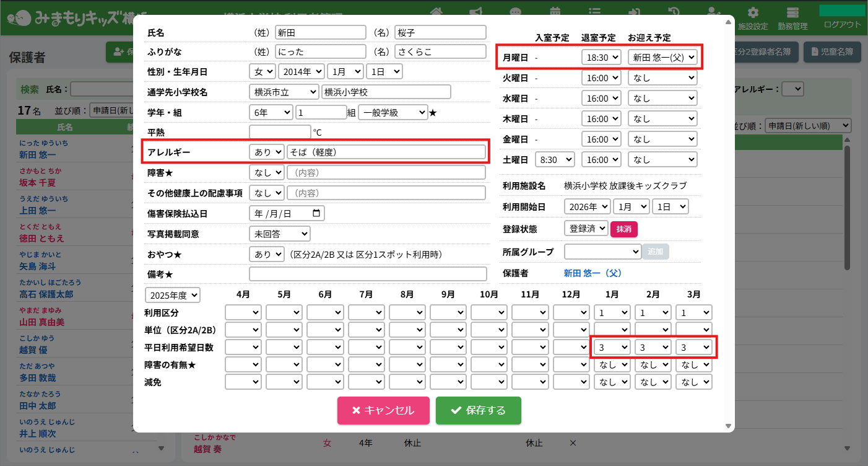Click ログアウト in the header
Screen dimensions: 868x466
842,25
